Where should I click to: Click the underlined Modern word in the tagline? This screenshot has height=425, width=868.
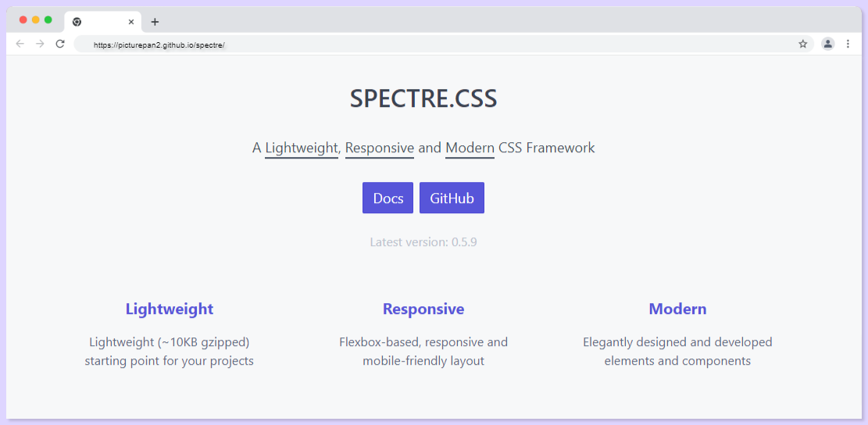click(x=470, y=148)
